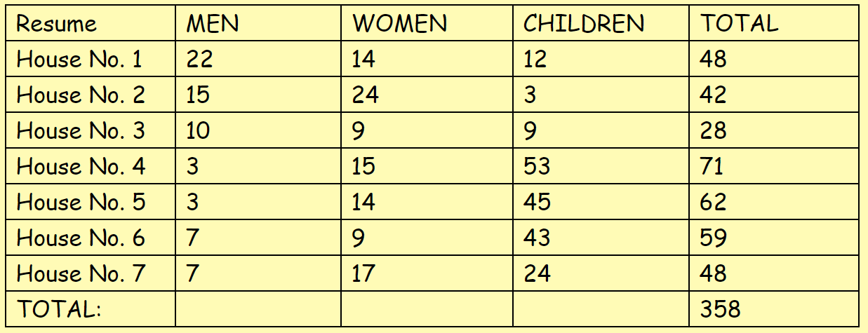Select House No. 7 row label

click(91, 273)
